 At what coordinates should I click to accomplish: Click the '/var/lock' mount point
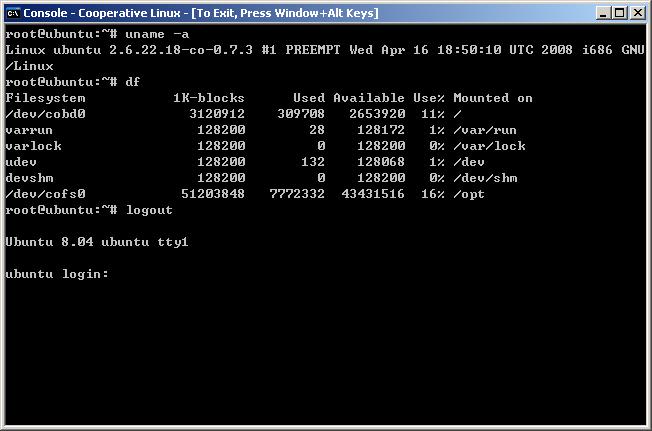489,146
